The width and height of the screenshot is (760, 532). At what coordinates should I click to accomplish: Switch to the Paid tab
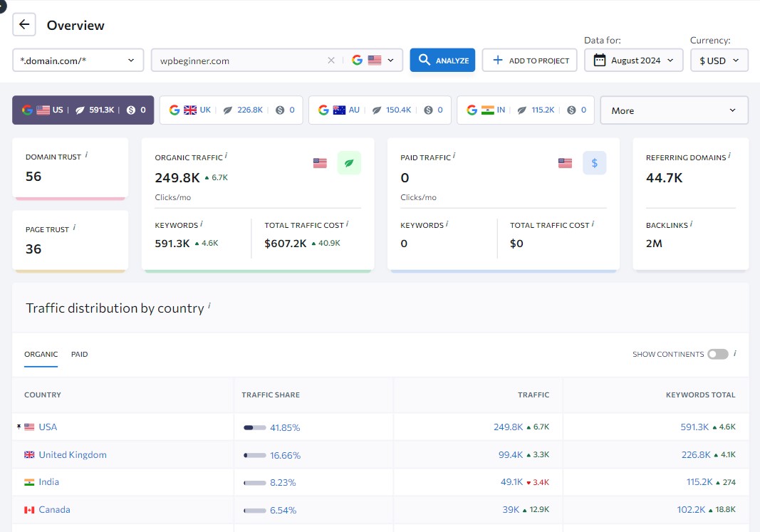[x=80, y=354]
